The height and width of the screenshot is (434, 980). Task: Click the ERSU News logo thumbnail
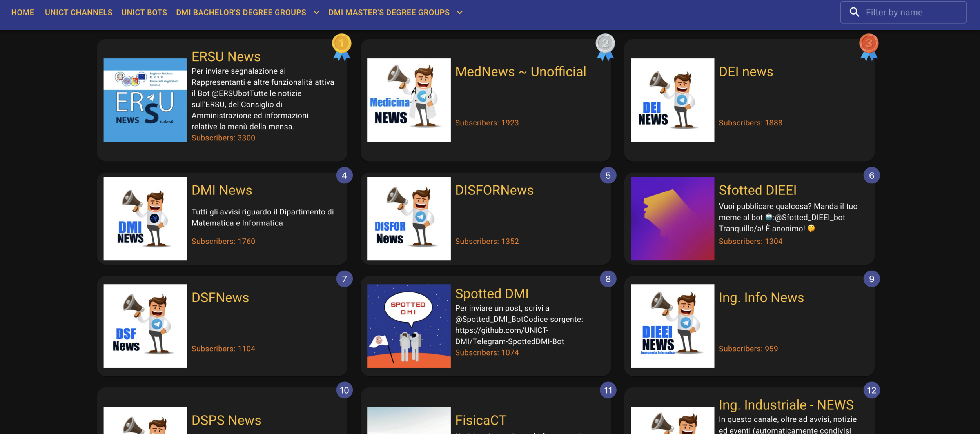point(145,100)
